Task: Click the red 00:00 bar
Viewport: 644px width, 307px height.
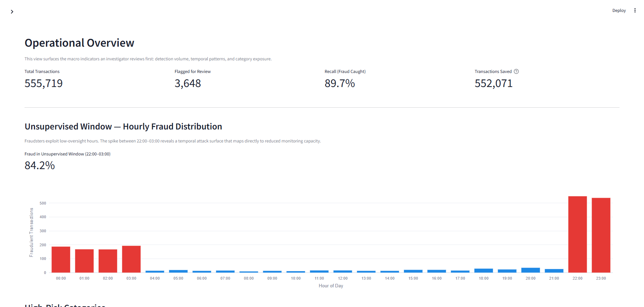Action: 61,259
